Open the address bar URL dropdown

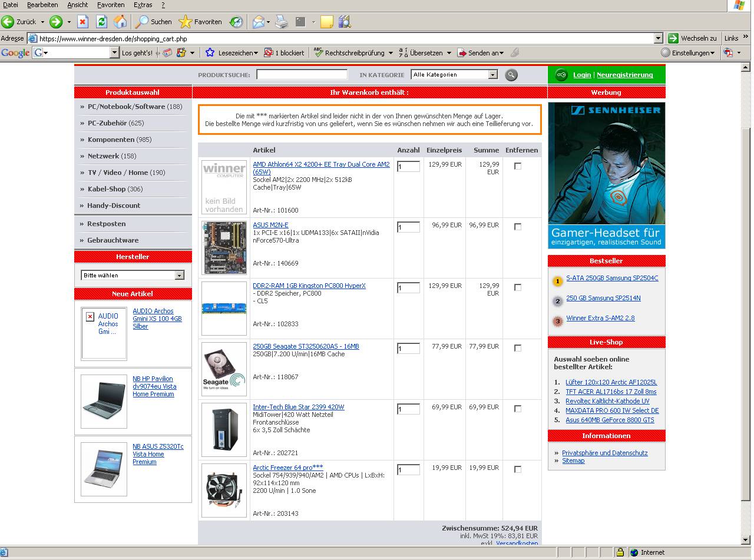tap(659, 38)
